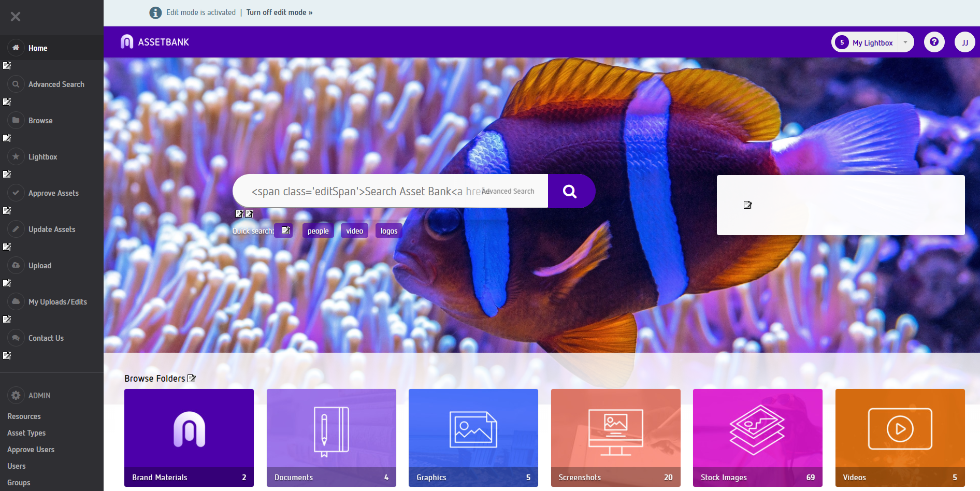Open the Stock Images folder tile
980x491 pixels.
pyautogui.click(x=758, y=438)
